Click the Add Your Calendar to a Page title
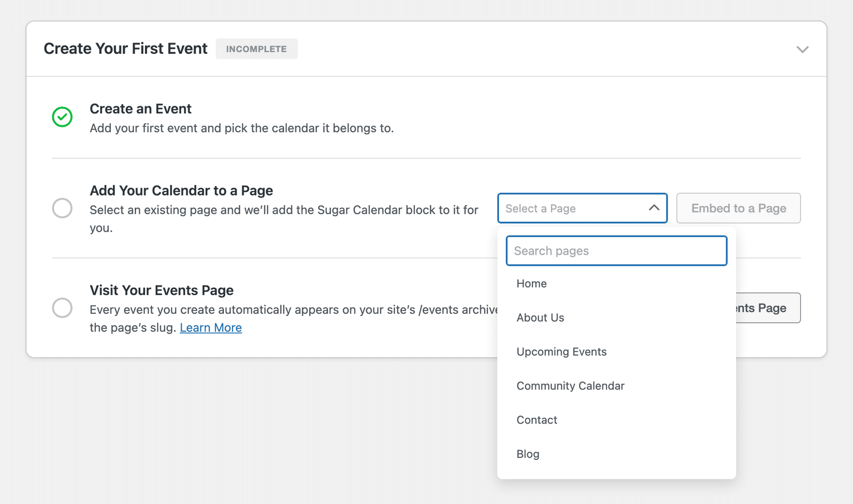Screen dimensions: 853x504 181,191
